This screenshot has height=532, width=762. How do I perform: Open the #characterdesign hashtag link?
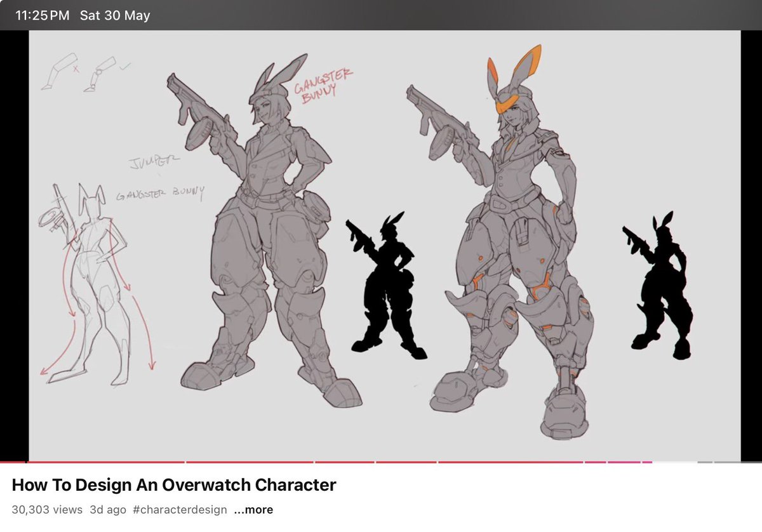180,509
